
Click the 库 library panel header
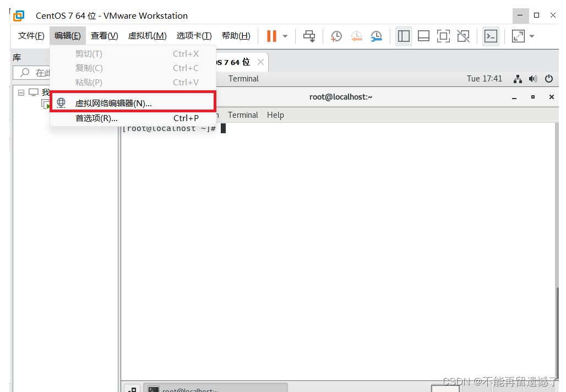(x=17, y=57)
